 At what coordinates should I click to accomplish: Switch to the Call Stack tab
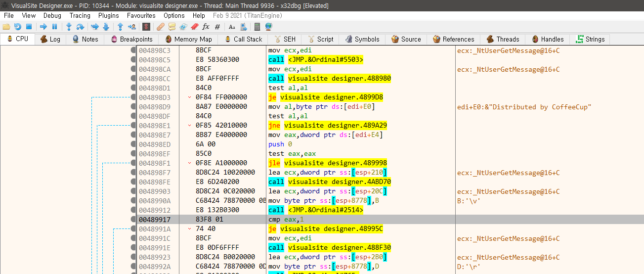(x=243, y=39)
